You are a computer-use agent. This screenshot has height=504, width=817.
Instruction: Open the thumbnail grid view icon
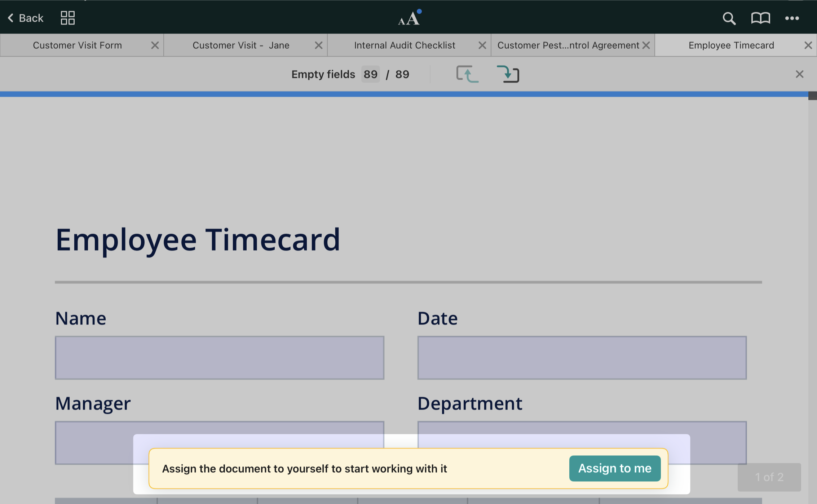point(67,18)
